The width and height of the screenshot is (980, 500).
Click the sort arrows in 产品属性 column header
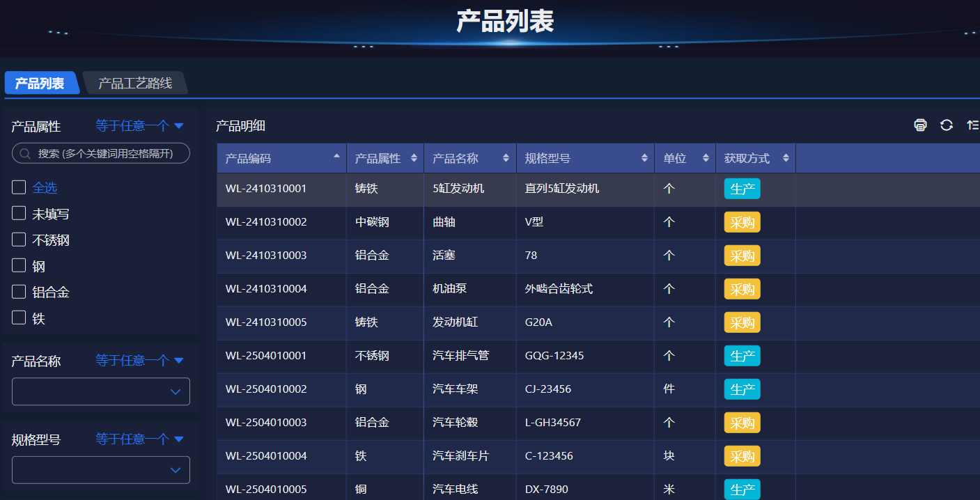point(414,158)
